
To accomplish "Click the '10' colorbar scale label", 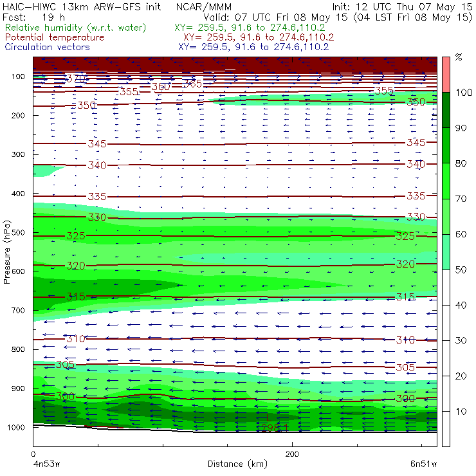I will click(461, 411).
